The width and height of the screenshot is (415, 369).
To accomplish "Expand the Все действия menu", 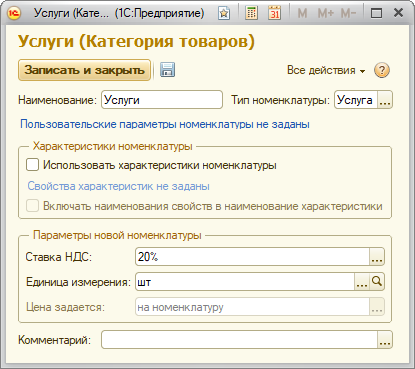I will coord(326,70).
